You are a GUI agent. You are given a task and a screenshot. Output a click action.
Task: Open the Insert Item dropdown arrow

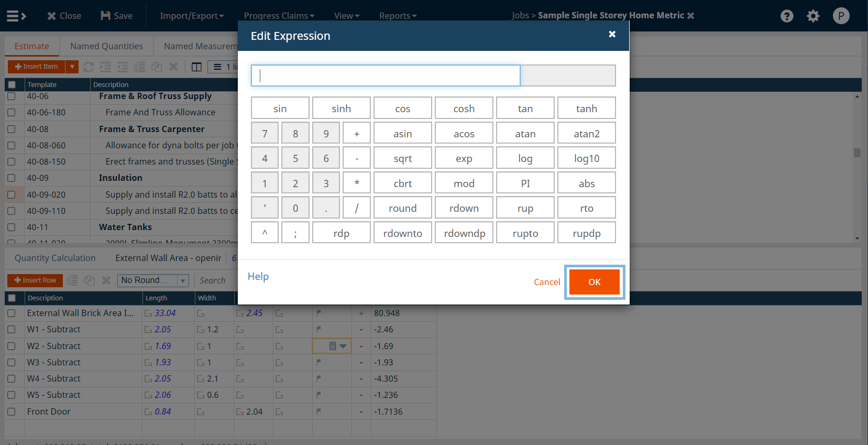tap(72, 67)
